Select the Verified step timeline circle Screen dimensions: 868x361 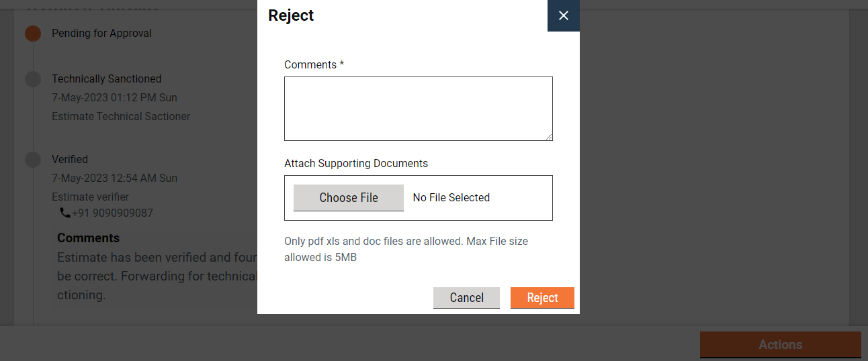33,160
